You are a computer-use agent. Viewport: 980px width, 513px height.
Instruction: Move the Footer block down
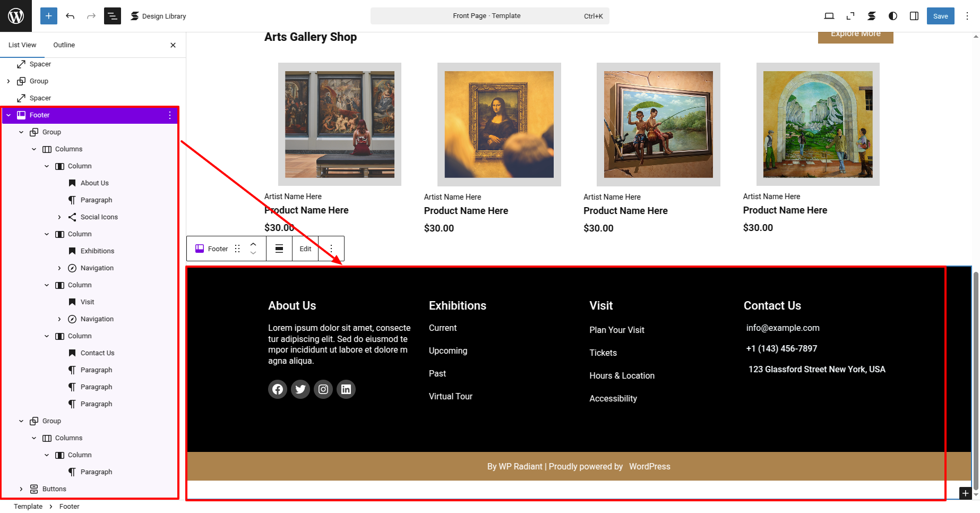tap(253, 253)
